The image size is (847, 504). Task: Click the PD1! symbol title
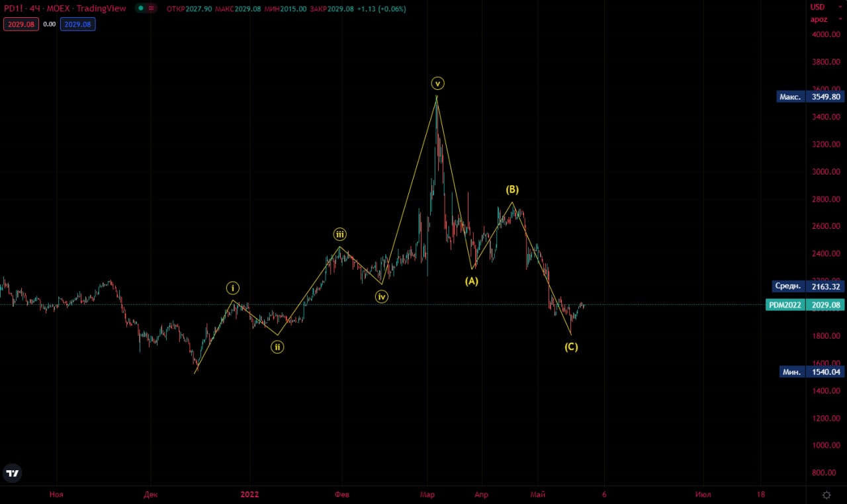tap(15, 9)
